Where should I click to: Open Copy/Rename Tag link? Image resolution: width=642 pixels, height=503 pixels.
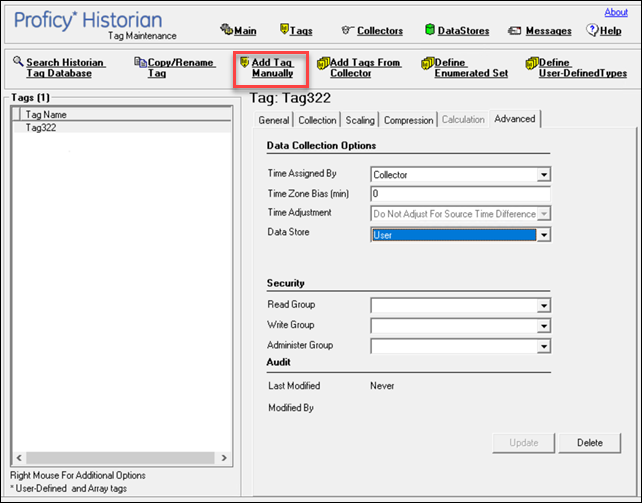coord(181,68)
